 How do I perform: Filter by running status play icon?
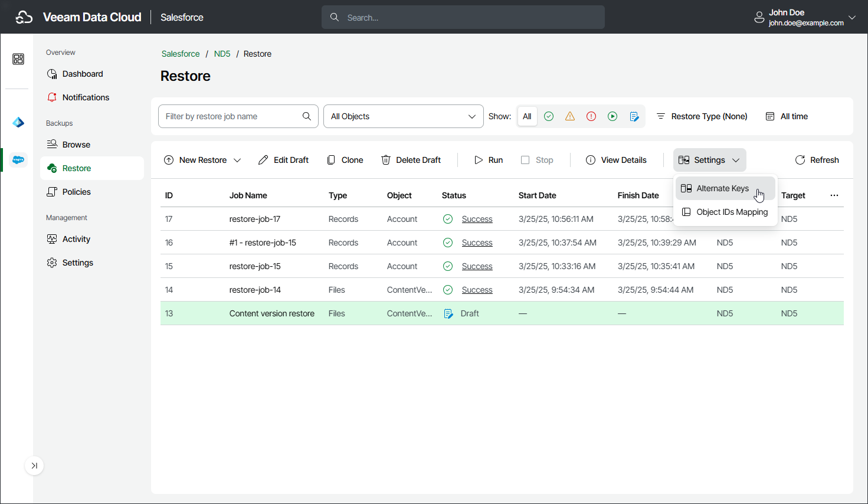pos(612,116)
